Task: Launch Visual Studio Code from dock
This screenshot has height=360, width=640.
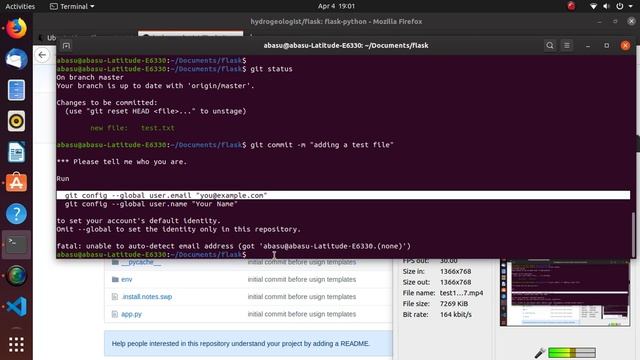Action: [16, 306]
